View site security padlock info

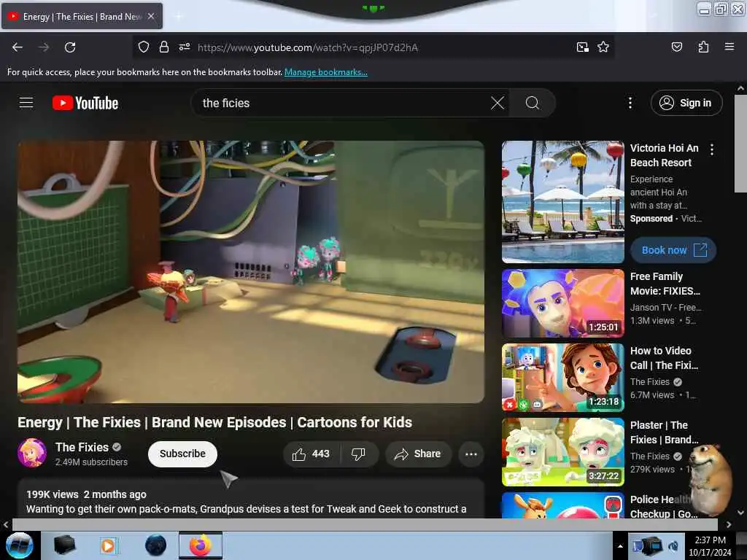click(x=164, y=47)
